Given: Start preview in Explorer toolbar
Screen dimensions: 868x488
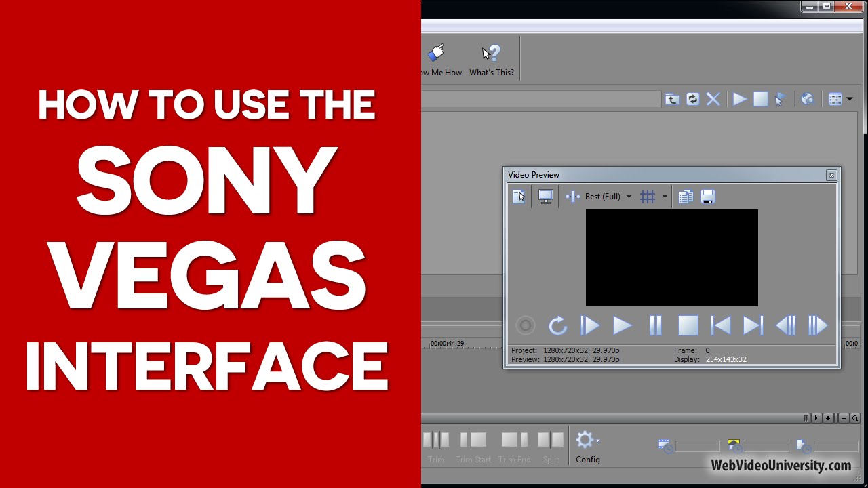Looking at the screenshot, I should tap(740, 100).
